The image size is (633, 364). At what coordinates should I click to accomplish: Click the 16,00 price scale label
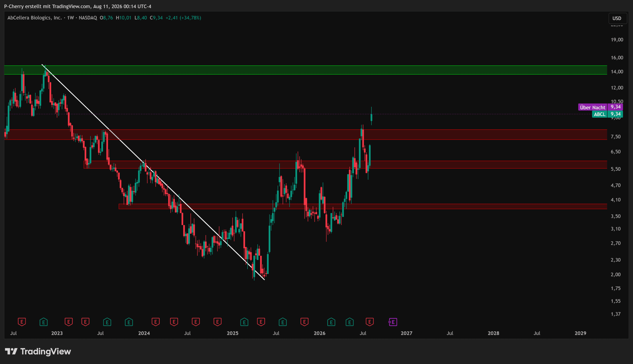[617, 58]
